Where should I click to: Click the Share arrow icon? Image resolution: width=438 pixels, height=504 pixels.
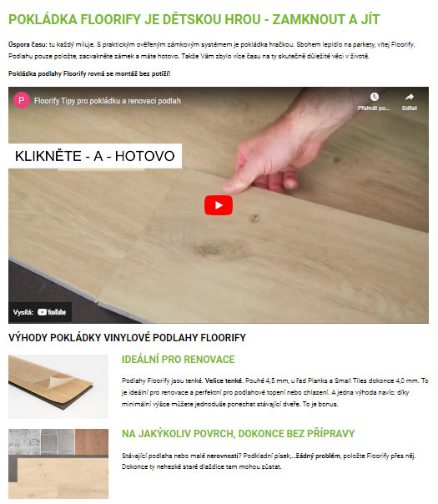tap(409, 97)
